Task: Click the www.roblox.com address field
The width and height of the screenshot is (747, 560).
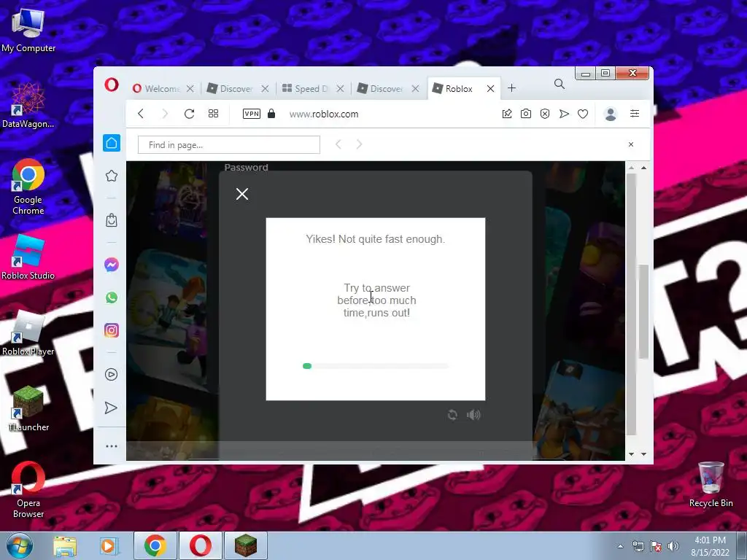Action: click(x=324, y=114)
